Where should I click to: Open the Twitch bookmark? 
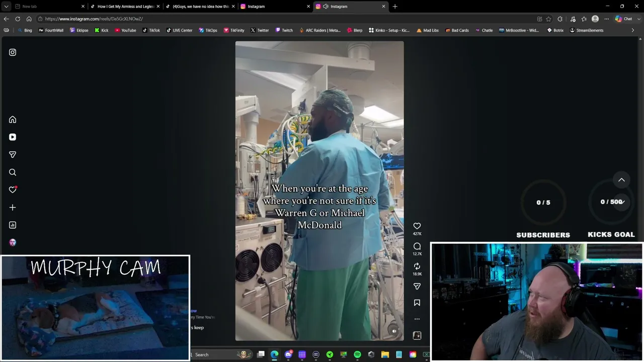(x=284, y=30)
